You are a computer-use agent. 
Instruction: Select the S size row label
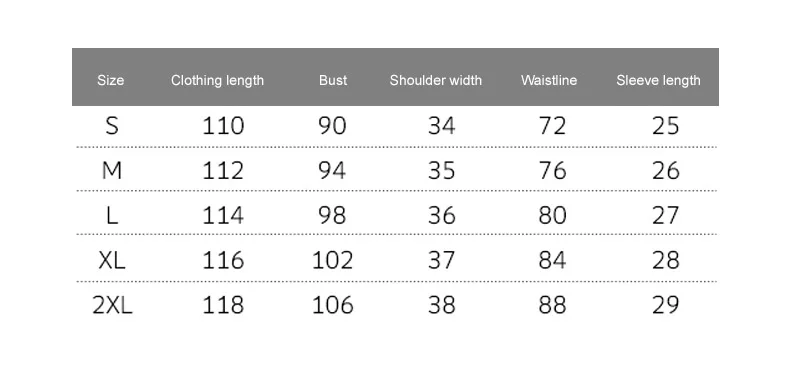[112, 125]
